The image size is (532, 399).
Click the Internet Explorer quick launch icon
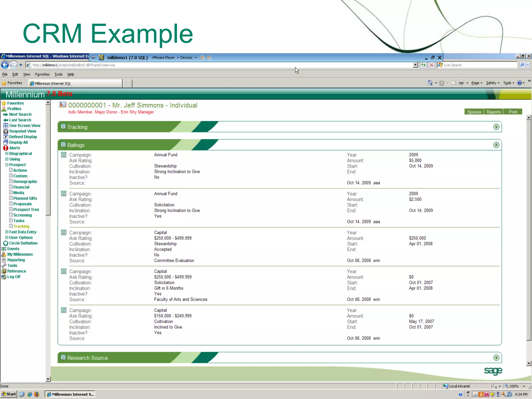coord(30,394)
